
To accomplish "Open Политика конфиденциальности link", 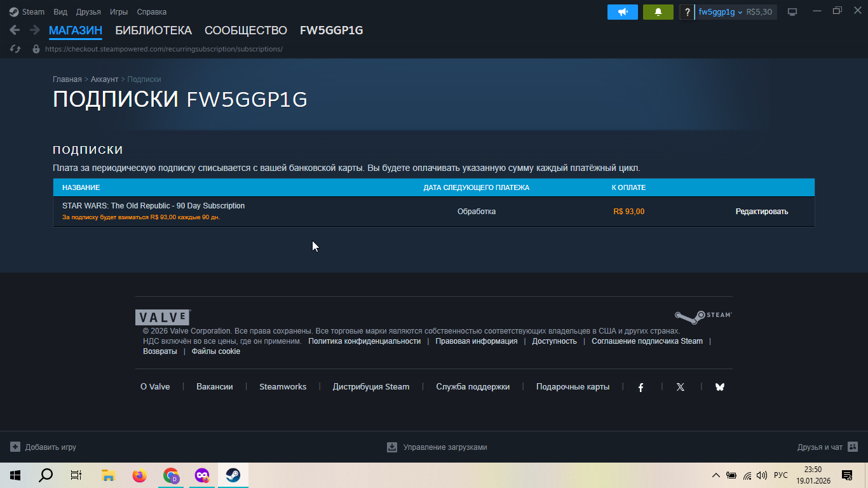I will coord(365,341).
